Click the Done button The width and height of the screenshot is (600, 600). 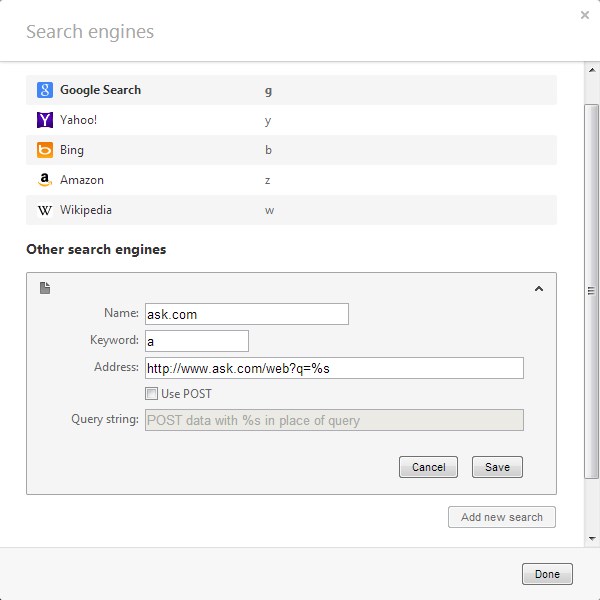coord(547,574)
